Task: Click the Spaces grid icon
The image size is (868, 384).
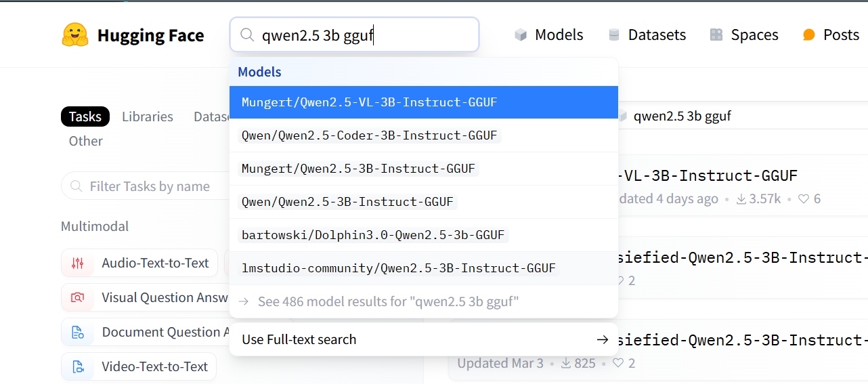Action: pyautogui.click(x=716, y=35)
